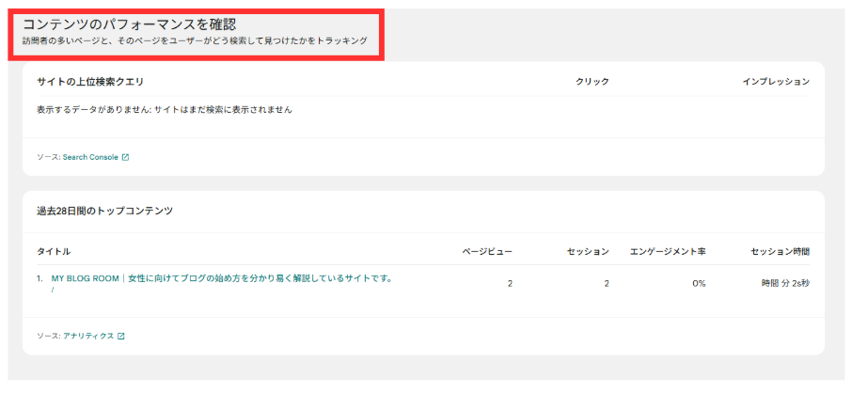The height and width of the screenshot is (393, 868).
Task: Click the セッション column header
Action: coord(588,252)
